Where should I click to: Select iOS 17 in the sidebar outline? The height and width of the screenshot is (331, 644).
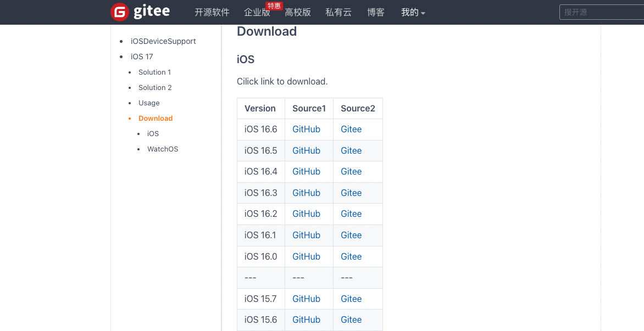[142, 57]
